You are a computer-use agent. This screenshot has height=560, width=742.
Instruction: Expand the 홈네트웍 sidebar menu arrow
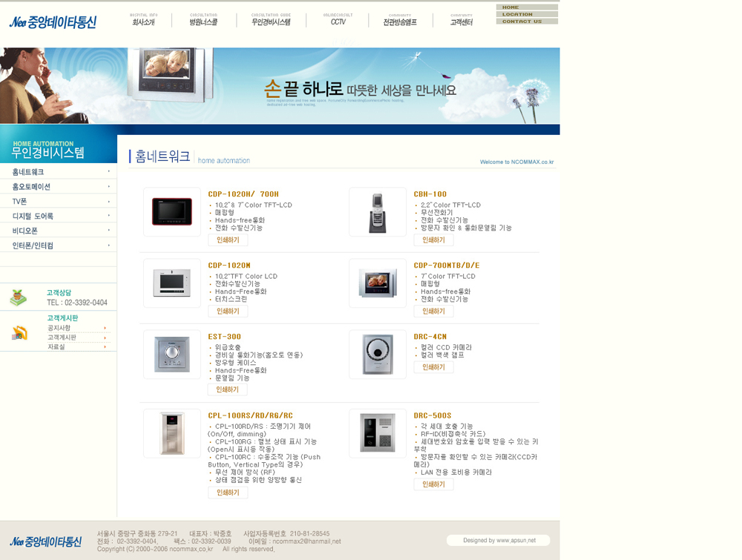[109, 171]
